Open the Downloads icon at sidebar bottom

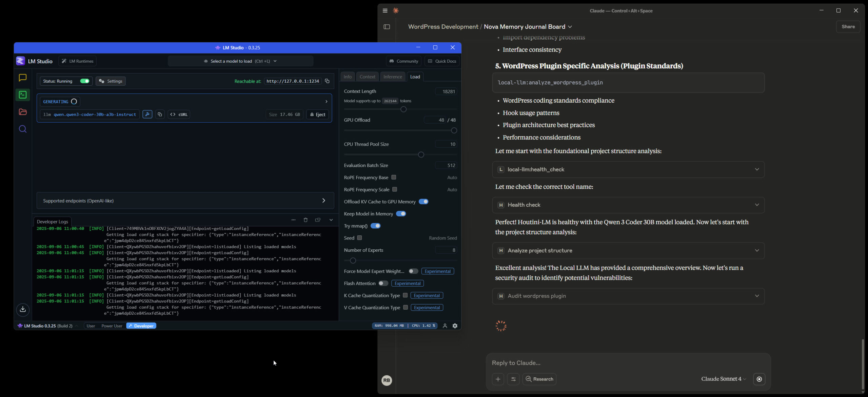pos(22,309)
